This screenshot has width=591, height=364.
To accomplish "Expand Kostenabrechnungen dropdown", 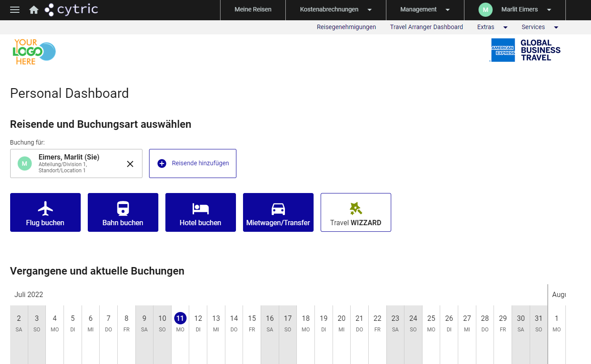I will pyautogui.click(x=336, y=10).
